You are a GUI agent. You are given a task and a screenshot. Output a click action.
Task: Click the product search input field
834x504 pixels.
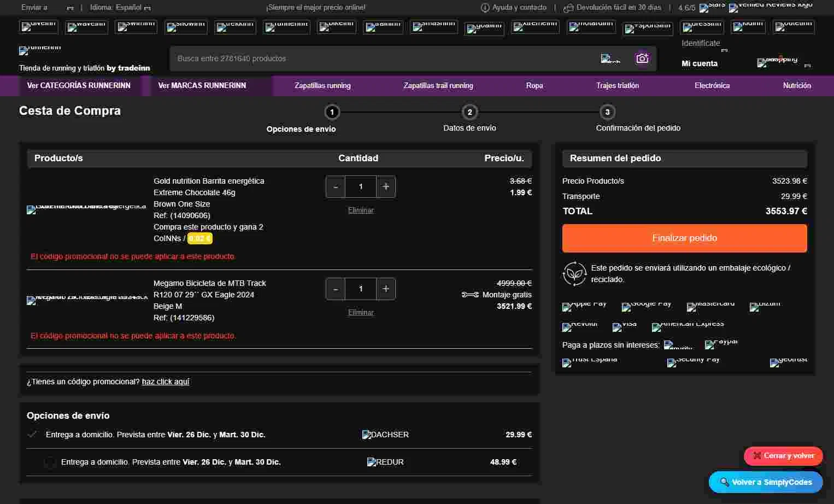tap(383, 58)
